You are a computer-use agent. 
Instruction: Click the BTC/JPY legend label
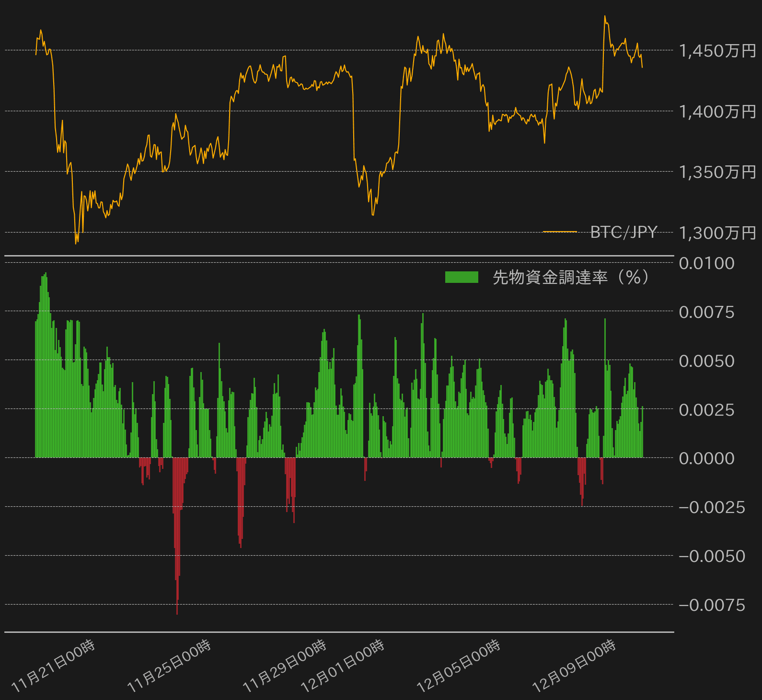623,232
